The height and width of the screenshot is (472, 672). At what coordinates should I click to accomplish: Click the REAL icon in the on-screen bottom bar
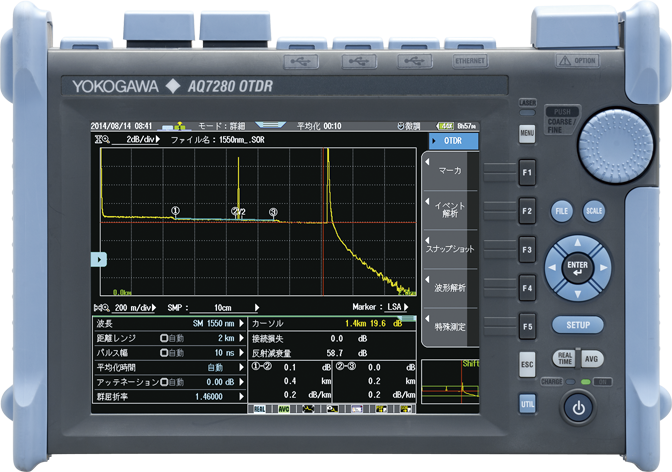coord(259,409)
